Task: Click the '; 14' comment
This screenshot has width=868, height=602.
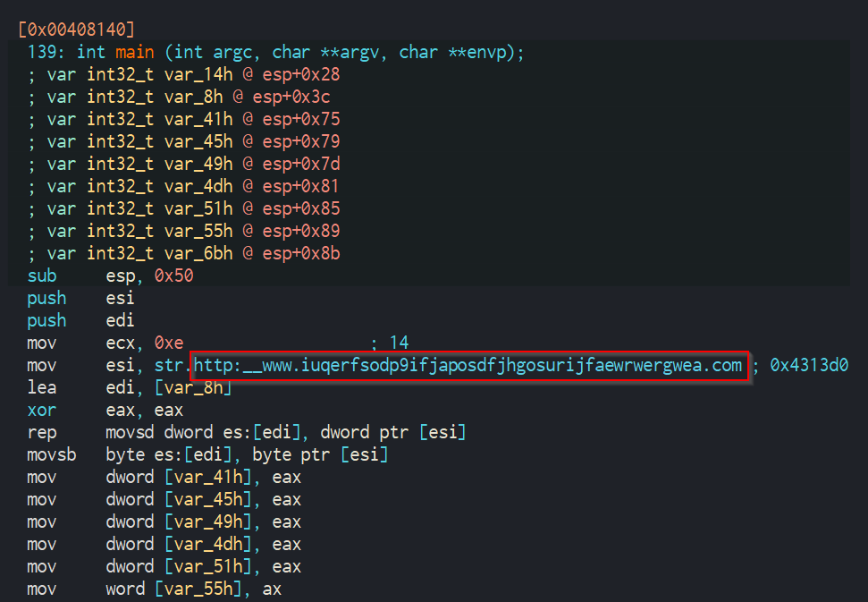Action: [x=391, y=343]
